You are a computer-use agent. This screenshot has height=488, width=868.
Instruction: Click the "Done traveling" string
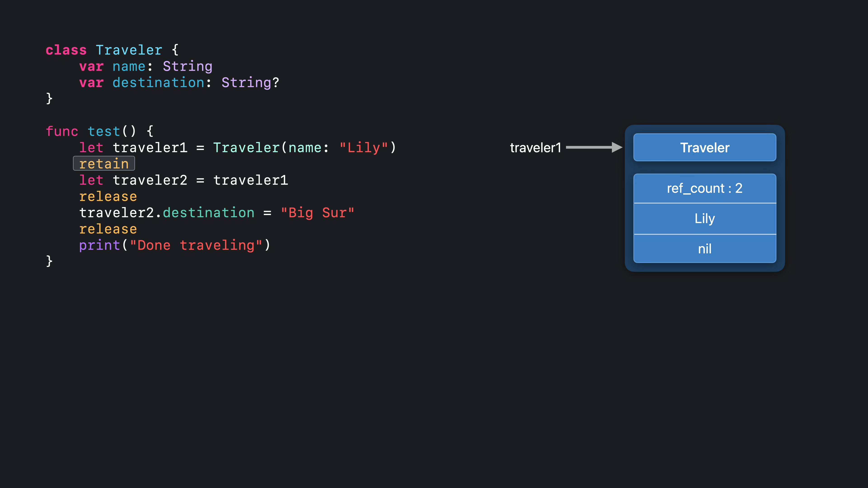tap(196, 245)
